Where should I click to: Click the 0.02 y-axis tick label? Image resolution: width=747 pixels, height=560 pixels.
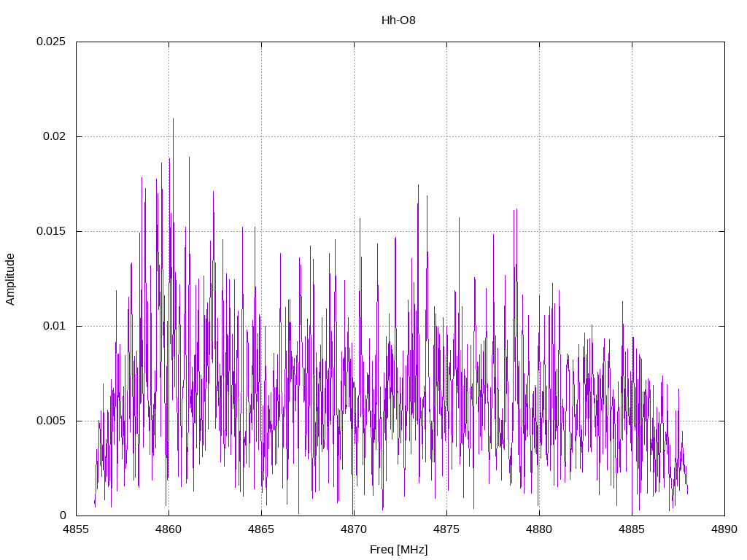coord(54,136)
